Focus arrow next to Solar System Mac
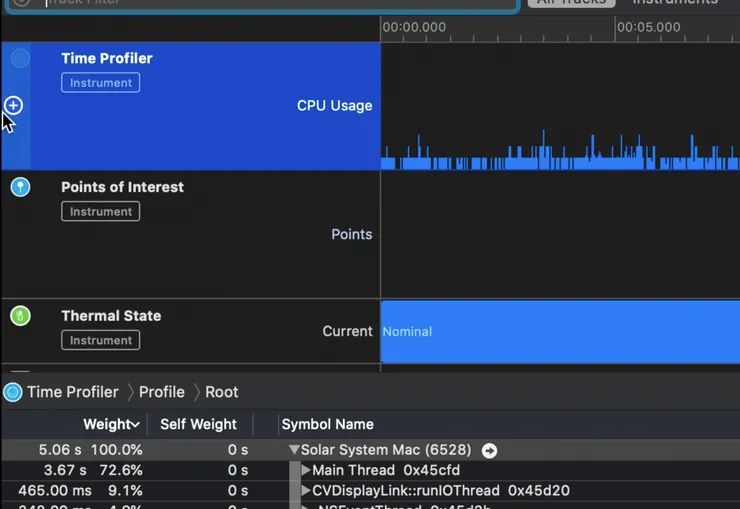 (489, 451)
